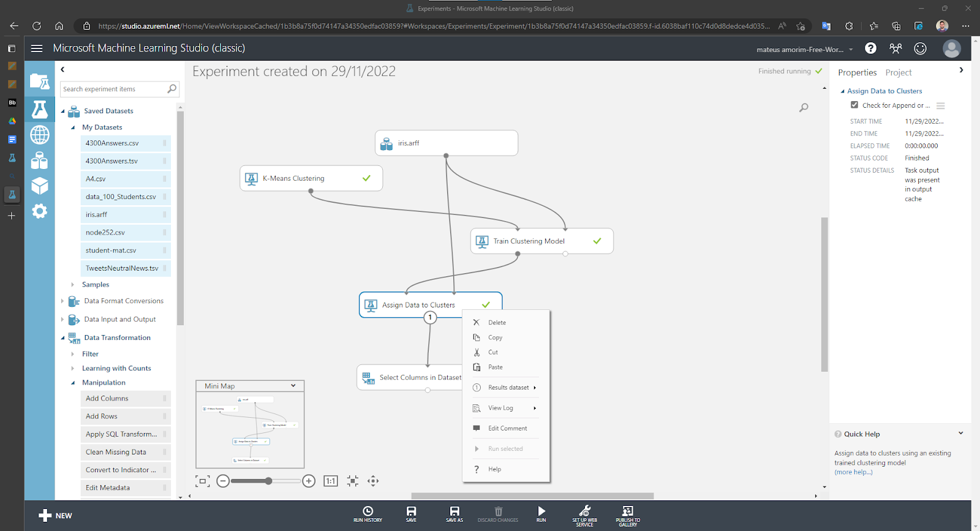
Task: Expand the Filter node
Action: [x=73, y=354]
